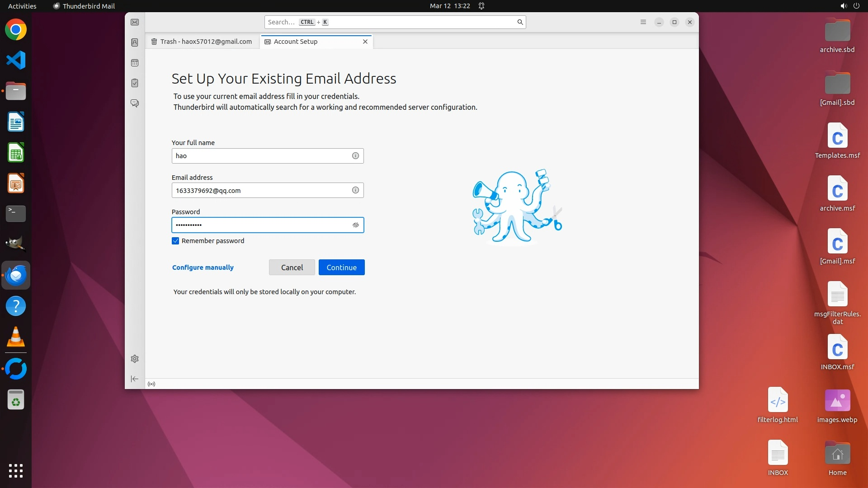This screenshot has height=488, width=868.
Task: Click Configure manually link
Action: point(203,267)
